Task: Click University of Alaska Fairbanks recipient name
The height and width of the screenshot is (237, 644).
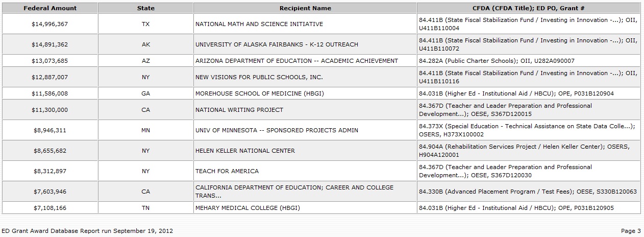Action: point(277,44)
